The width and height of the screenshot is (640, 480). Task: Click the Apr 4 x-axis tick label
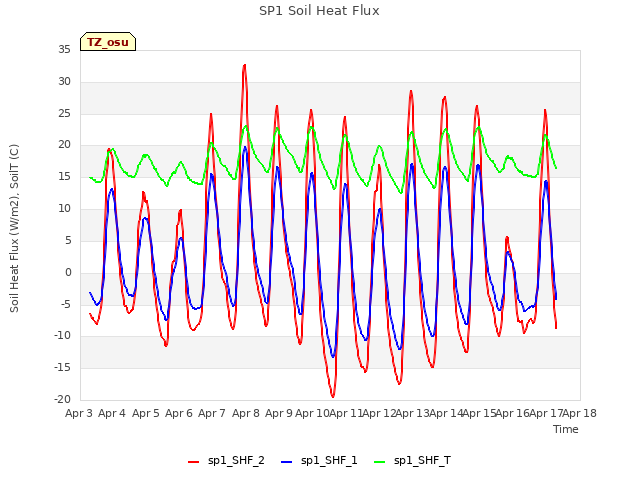point(112,413)
